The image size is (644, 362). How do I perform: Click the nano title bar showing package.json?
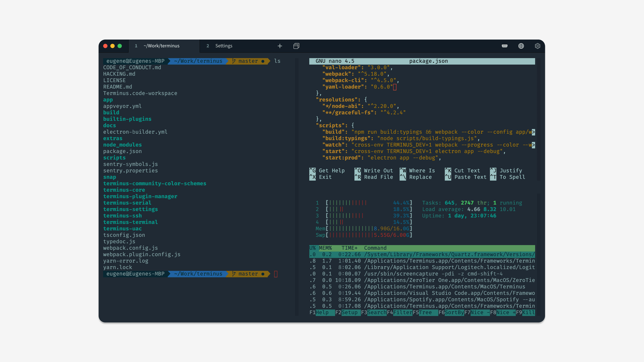(422, 61)
